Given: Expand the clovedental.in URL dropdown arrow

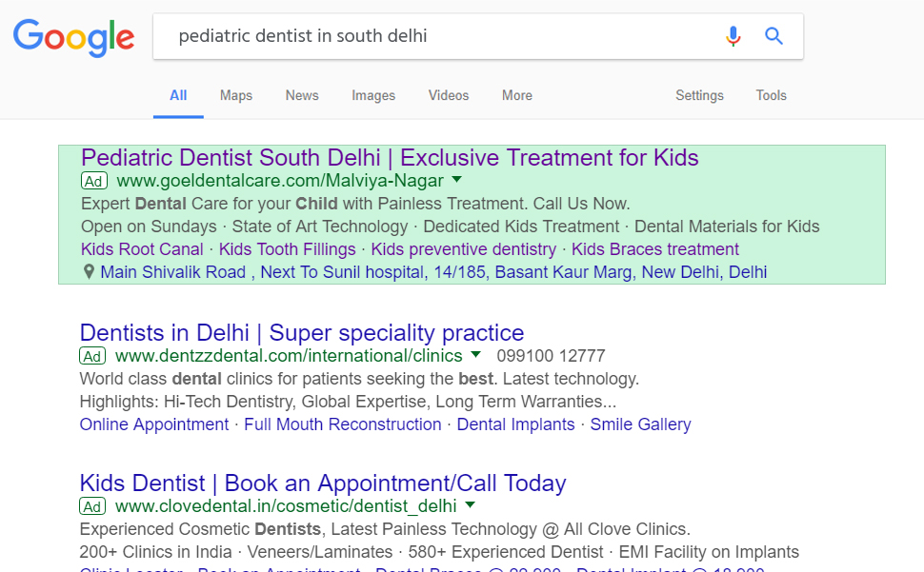Looking at the screenshot, I should click(471, 505).
